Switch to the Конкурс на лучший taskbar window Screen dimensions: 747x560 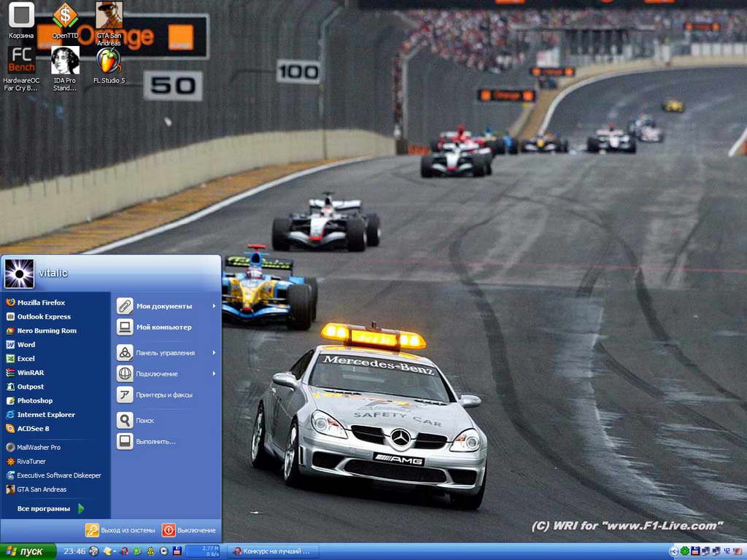tap(272, 551)
